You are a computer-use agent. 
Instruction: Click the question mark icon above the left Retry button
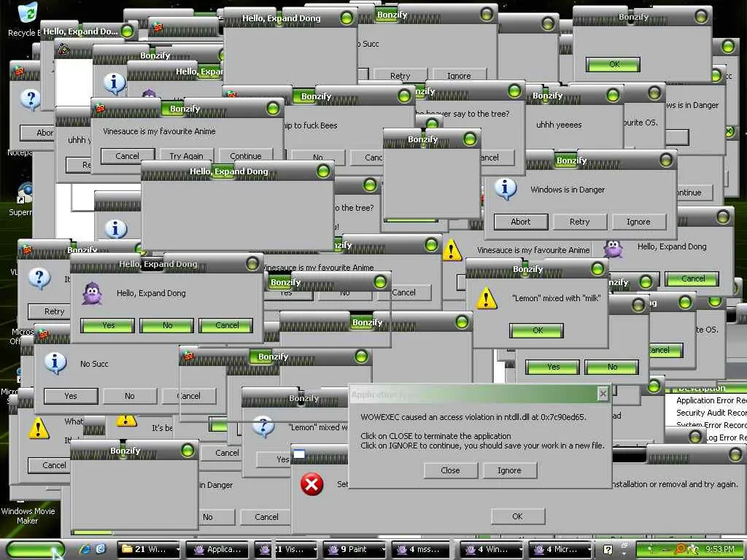pyautogui.click(x=39, y=278)
